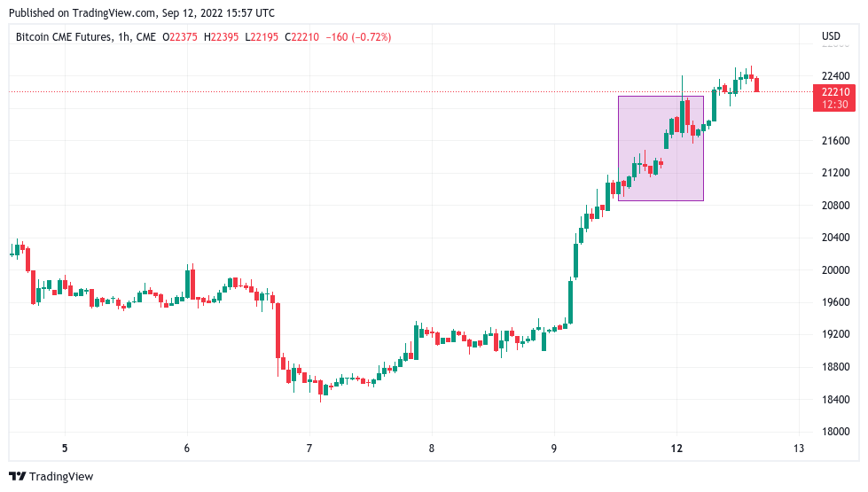Screen dimensions: 868x492
Task: Click the 9 date label on time axis
Action: 554,449
